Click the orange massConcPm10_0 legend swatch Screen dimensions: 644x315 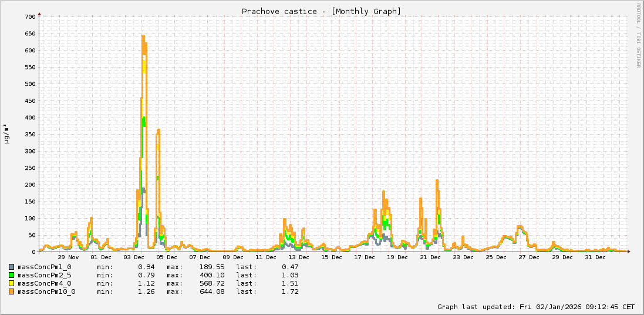[11, 291]
